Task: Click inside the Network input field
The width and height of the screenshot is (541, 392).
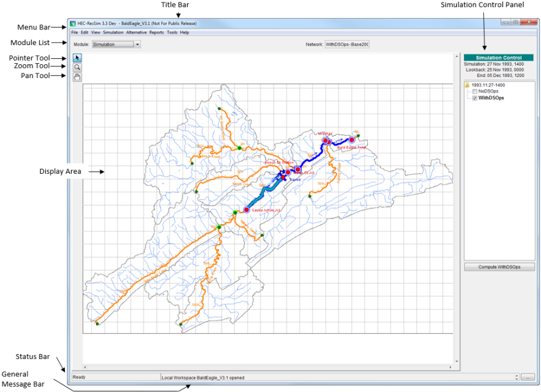Action: (346, 44)
